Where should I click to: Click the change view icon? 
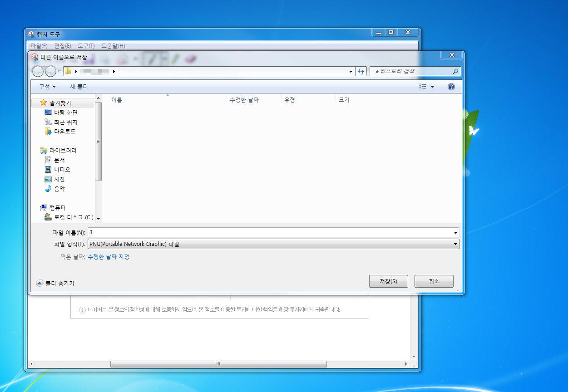(423, 87)
